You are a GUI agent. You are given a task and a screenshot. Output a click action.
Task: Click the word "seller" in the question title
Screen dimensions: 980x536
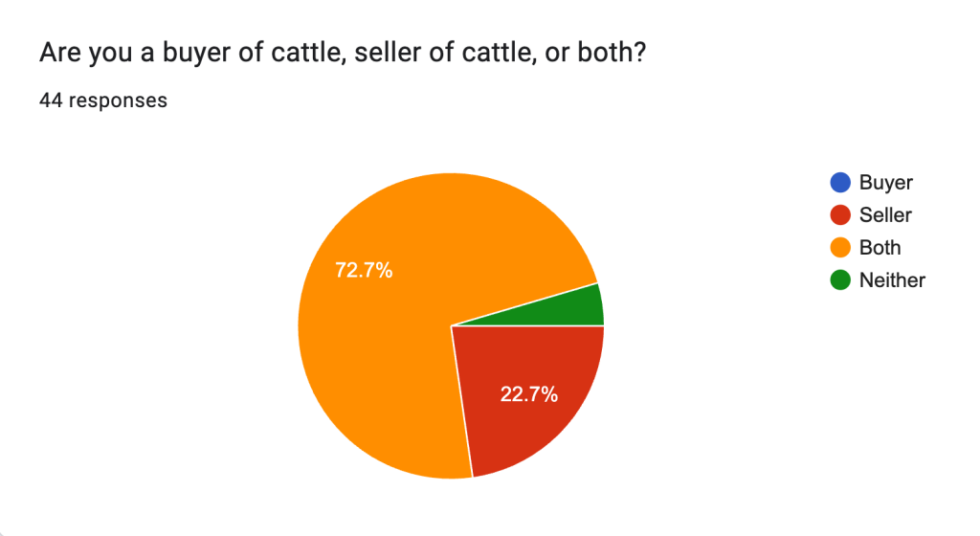pyautogui.click(x=385, y=55)
